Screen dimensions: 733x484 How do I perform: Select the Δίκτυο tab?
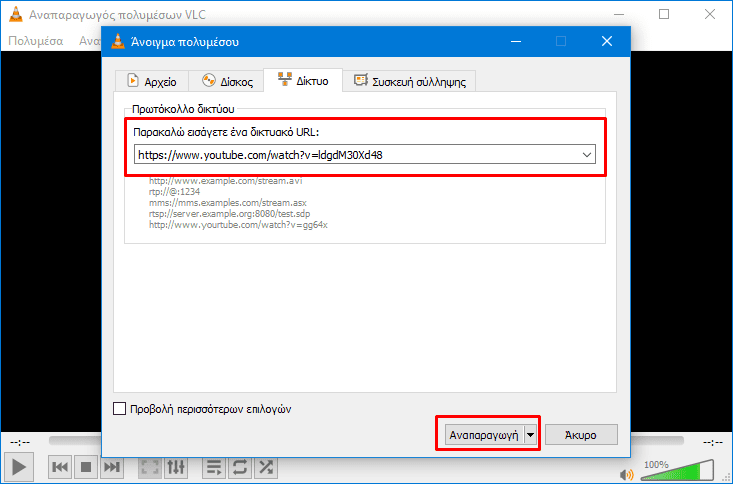click(x=303, y=80)
